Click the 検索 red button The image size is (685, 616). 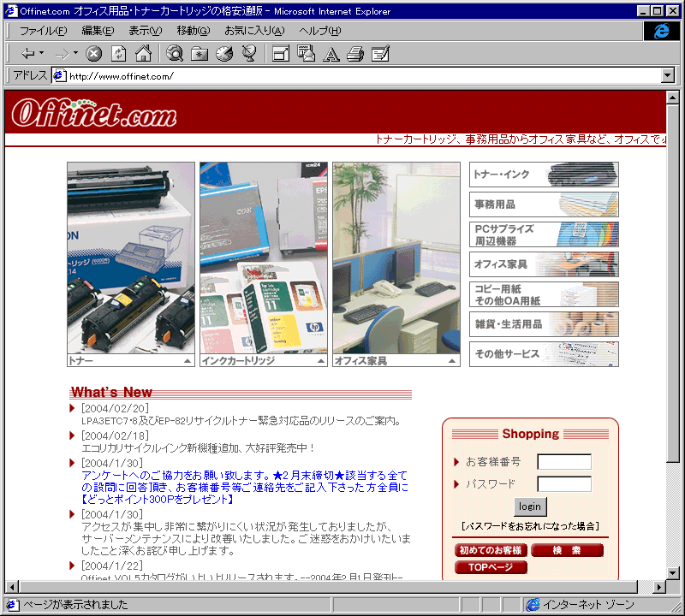pyautogui.click(x=567, y=550)
